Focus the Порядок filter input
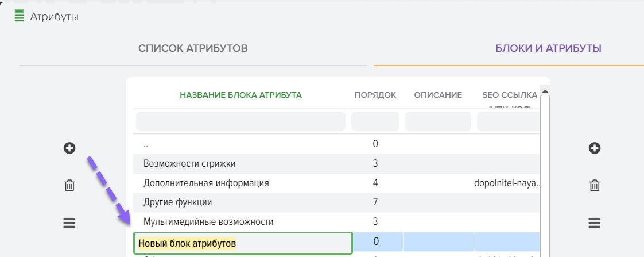 click(375, 121)
